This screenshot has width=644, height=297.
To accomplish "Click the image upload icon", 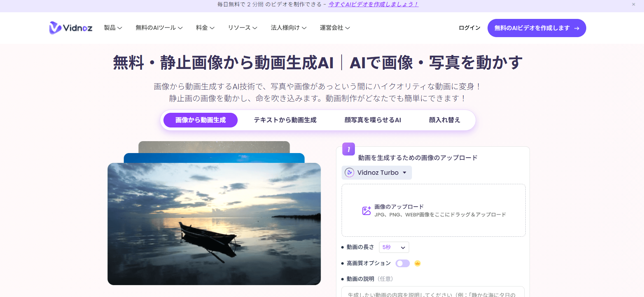I will coord(366,210).
